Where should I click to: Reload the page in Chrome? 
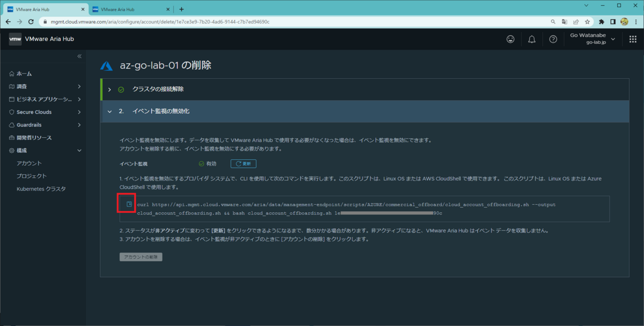click(31, 22)
